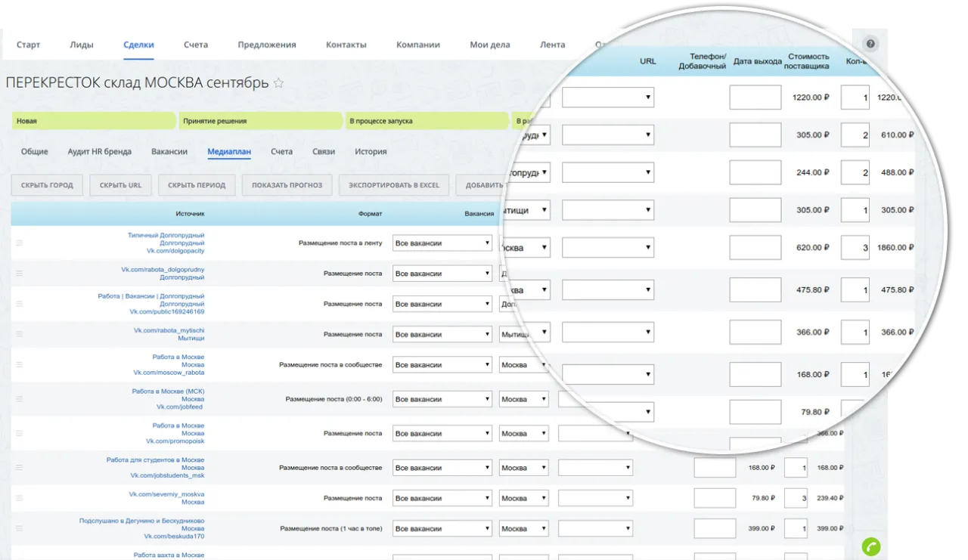This screenshot has height=560, width=968.
Task: Click release date field in 305.00 ₽ row
Action: (755, 135)
